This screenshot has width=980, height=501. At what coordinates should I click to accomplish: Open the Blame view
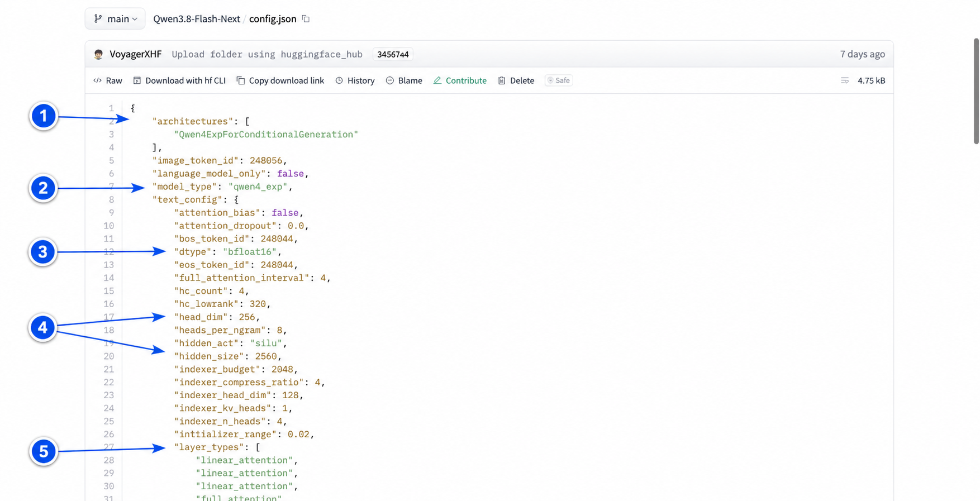(404, 80)
